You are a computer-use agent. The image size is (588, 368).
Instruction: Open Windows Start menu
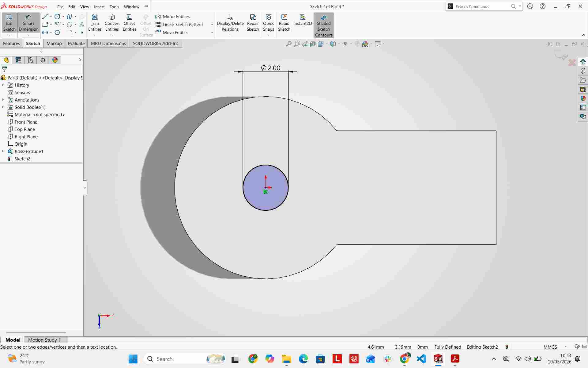click(x=133, y=359)
